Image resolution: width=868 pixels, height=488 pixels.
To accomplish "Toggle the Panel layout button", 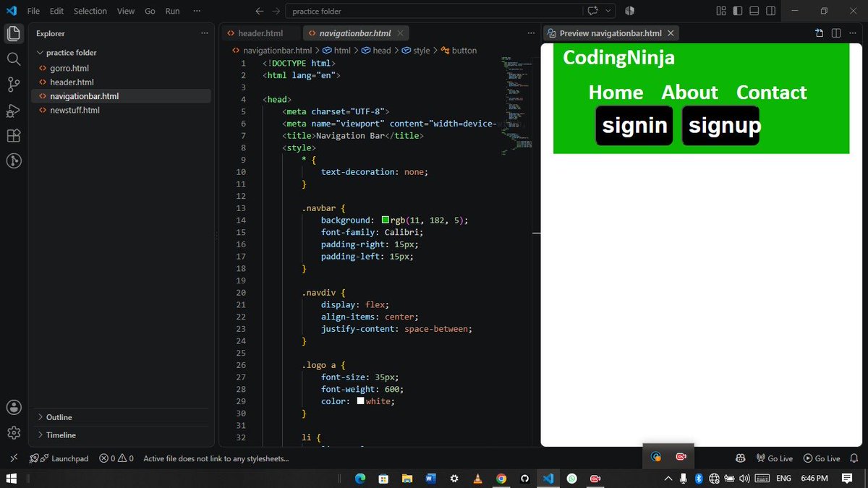I will pos(754,11).
